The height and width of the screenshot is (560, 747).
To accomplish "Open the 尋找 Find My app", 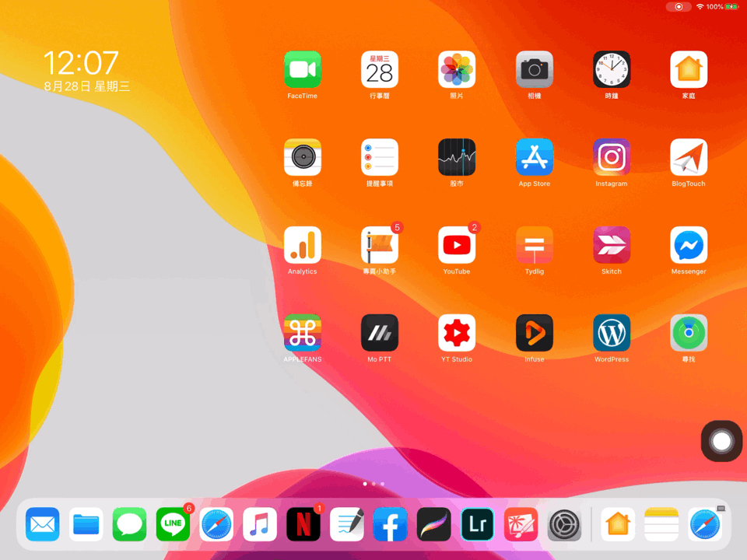I will coord(689,332).
